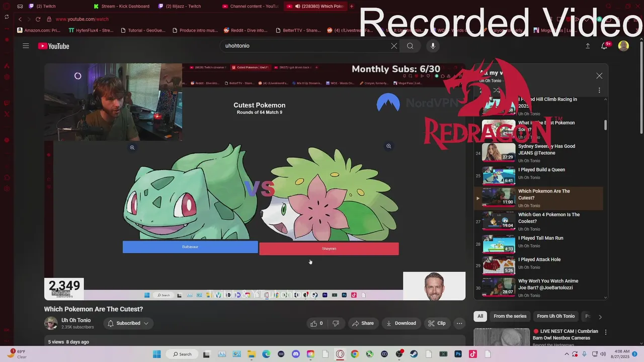
Task: Clear the uhohtonio search text
Action: pyautogui.click(x=394, y=46)
